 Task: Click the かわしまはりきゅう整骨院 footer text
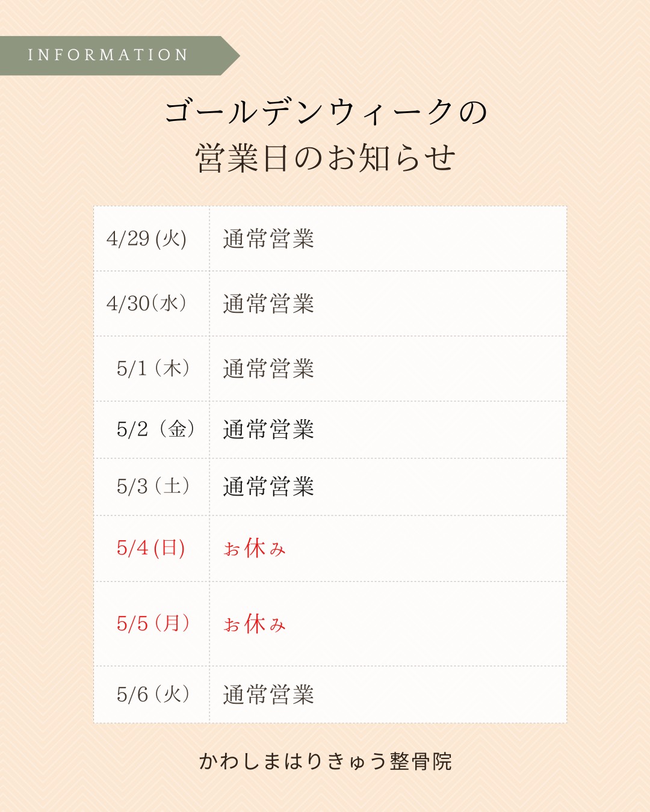pos(326,761)
